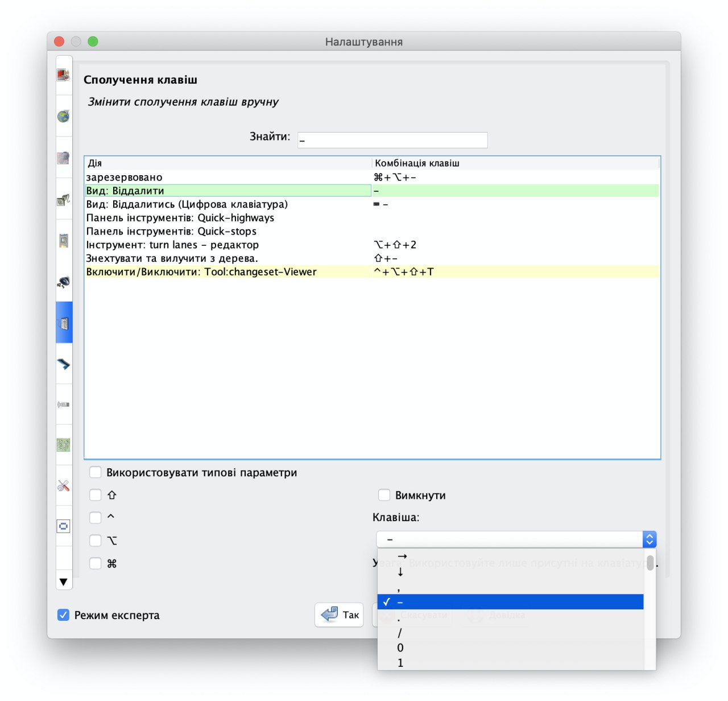728x701 pixels.
Task: Toggle 'Використовувати типові параметри' checkbox
Action: [96, 472]
